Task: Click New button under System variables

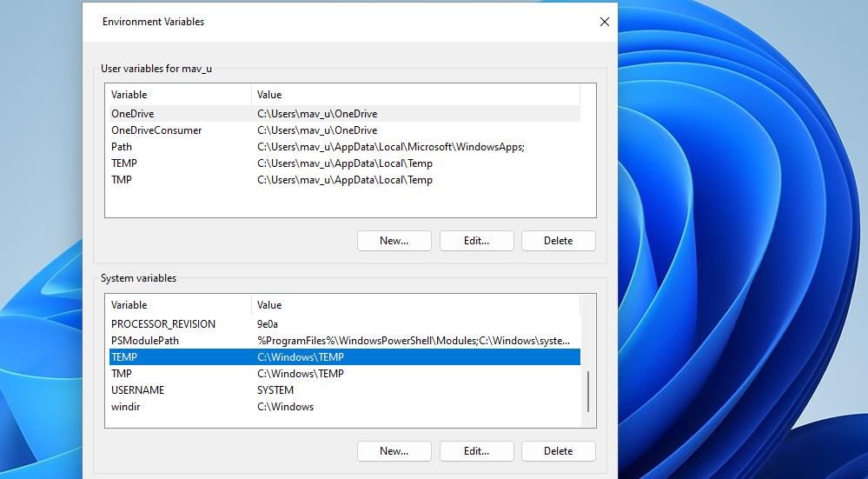Action: coord(394,451)
